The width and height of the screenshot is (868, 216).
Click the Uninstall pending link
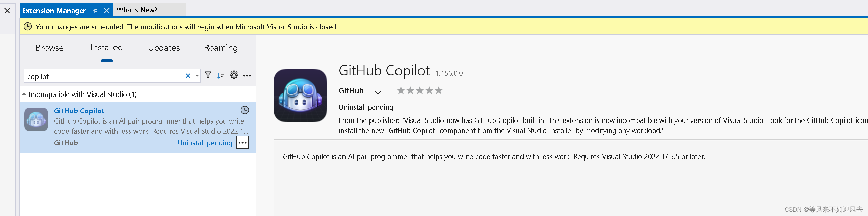(x=205, y=143)
